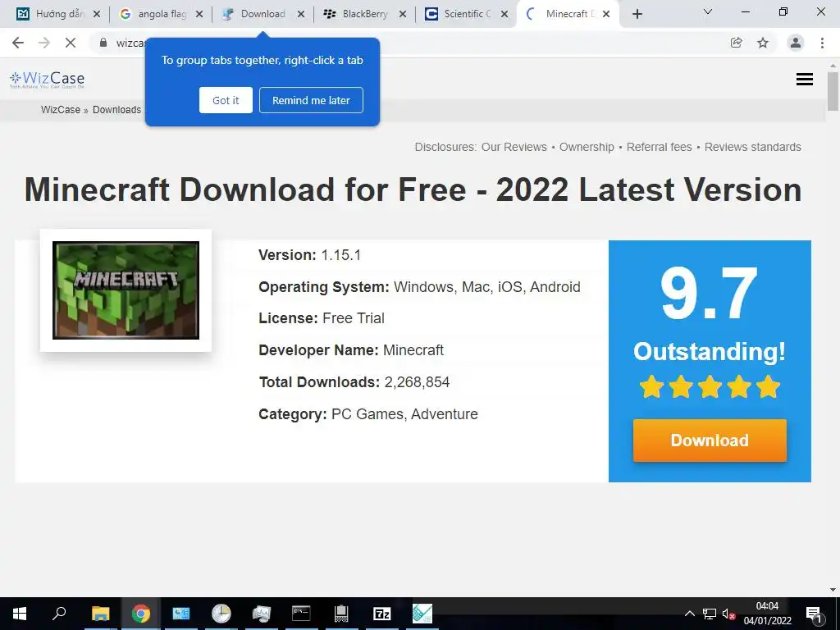Close the Minecraft tab
Viewport: 840px width, 630px height.
click(x=606, y=14)
